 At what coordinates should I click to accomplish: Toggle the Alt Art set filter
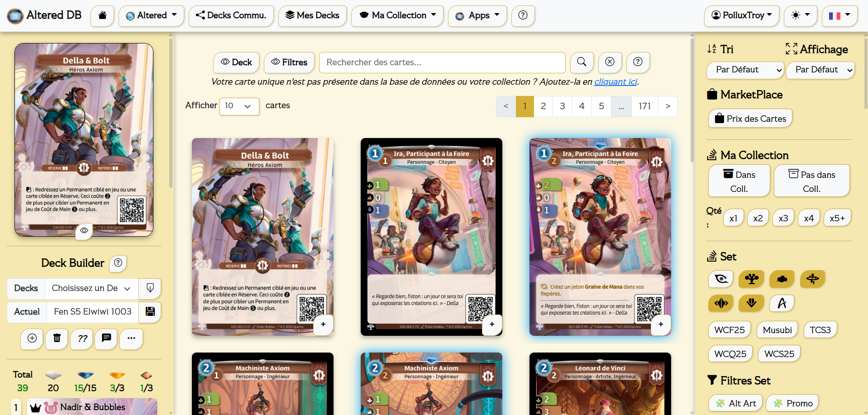click(x=735, y=403)
